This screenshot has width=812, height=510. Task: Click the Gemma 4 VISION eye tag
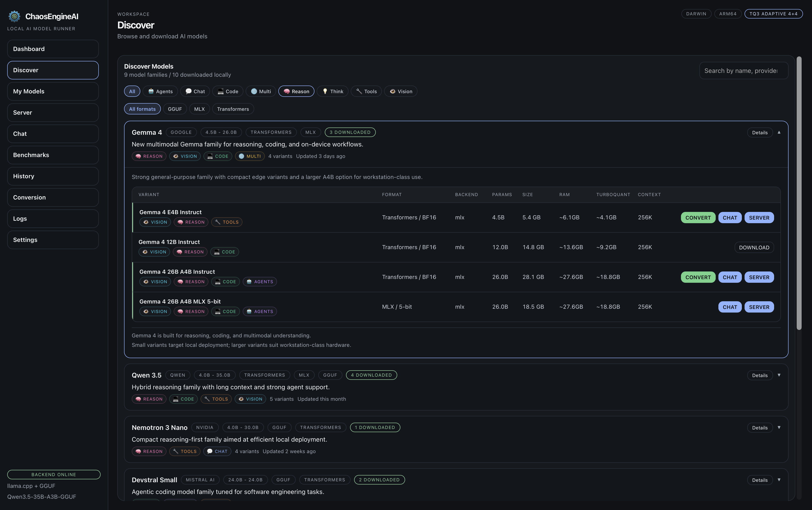point(185,156)
